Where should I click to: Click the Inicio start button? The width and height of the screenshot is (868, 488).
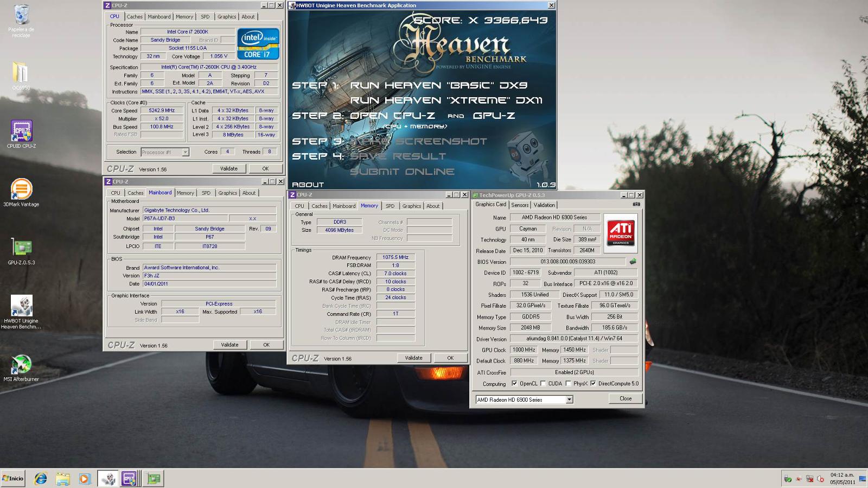coord(13,478)
